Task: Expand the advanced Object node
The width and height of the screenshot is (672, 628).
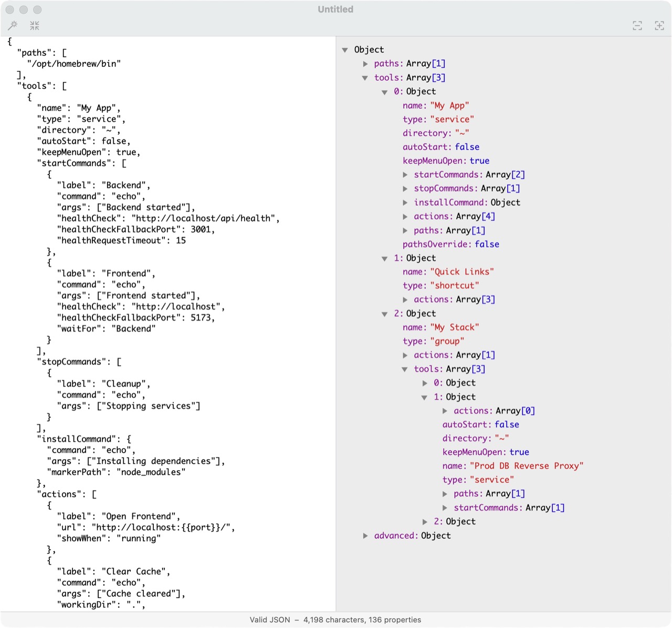Action: point(365,536)
